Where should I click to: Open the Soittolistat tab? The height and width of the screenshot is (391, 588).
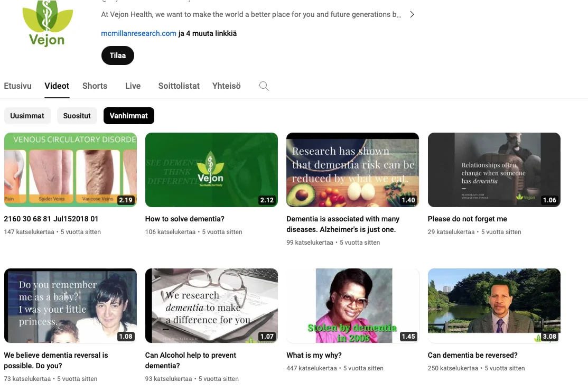coord(179,86)
